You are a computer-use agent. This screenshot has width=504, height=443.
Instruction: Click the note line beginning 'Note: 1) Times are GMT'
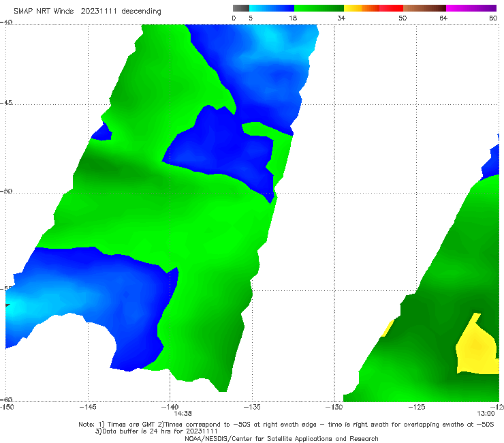tap(286, 425)
